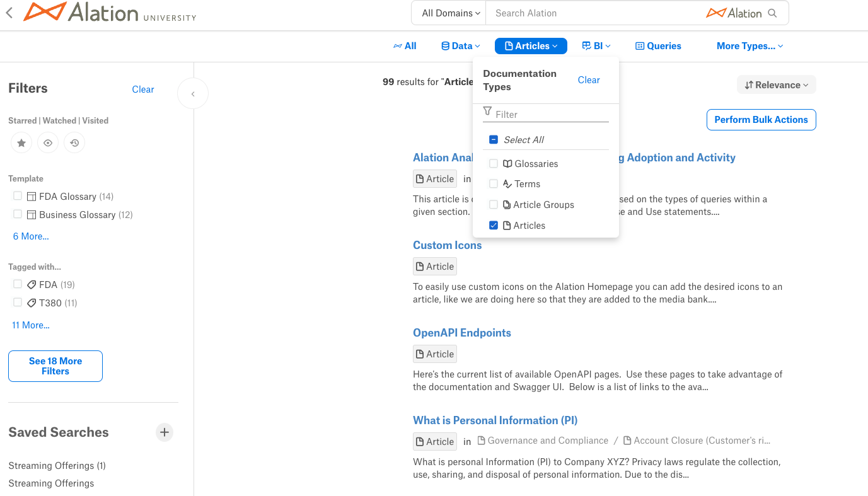This screenshot has height=496, width=868.
Task: Add a saved search with plus icon
Action: [165, 432]
